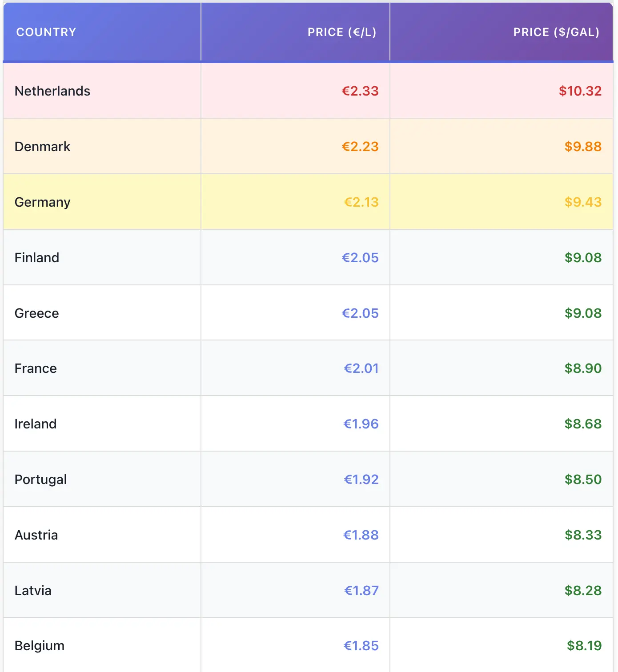Click Denmark's $9.88 price cell
This screenshot has height=672, width=618.
tap(582, 147)
